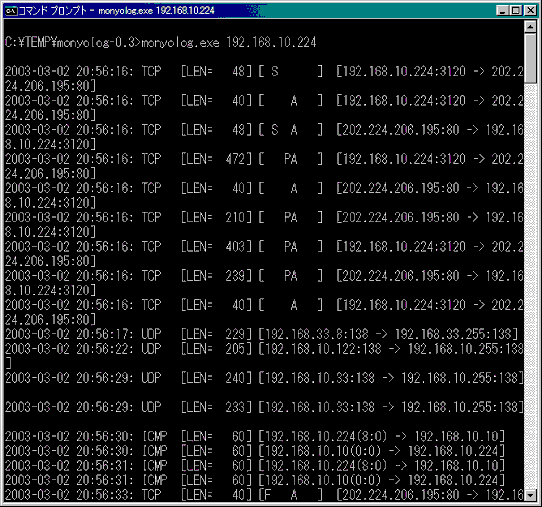This screenshot has height=507, width=542.
Task: Select the TCP LEN= 239 PA log line
Action: [264, 283]
